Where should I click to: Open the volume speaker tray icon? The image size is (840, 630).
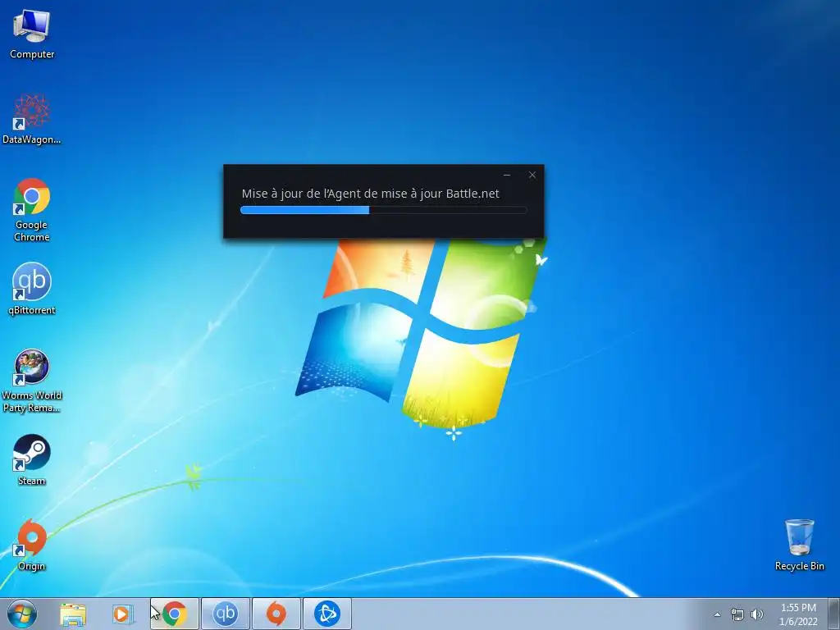tap(757, 614)
